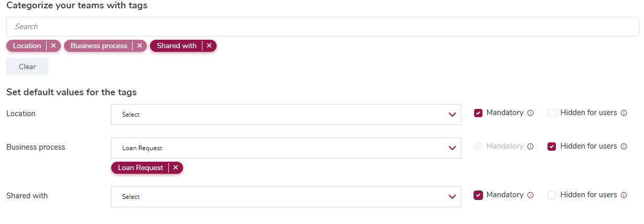
Task: Remove the Shared with tag chip
Action: click(x=209, y=46)
